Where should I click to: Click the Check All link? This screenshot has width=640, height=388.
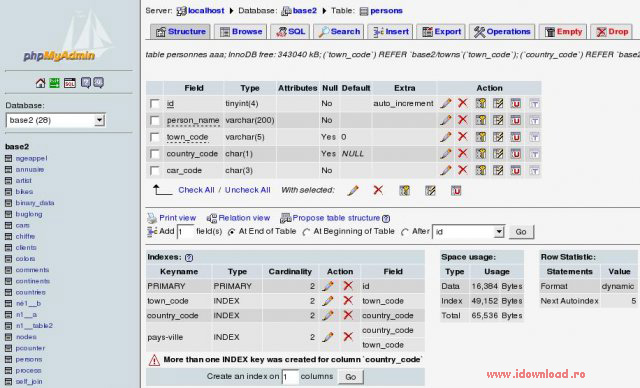pyautogui.click(x=196, y=190)
